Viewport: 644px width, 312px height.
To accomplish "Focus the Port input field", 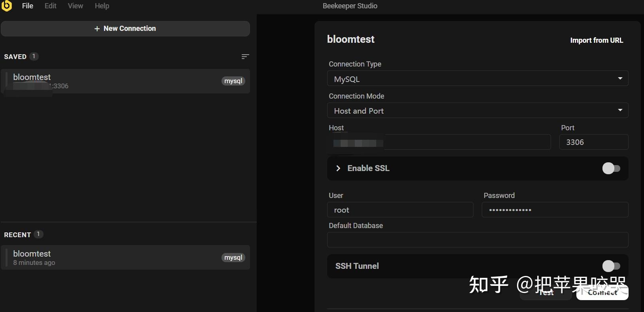I will 593,142.
